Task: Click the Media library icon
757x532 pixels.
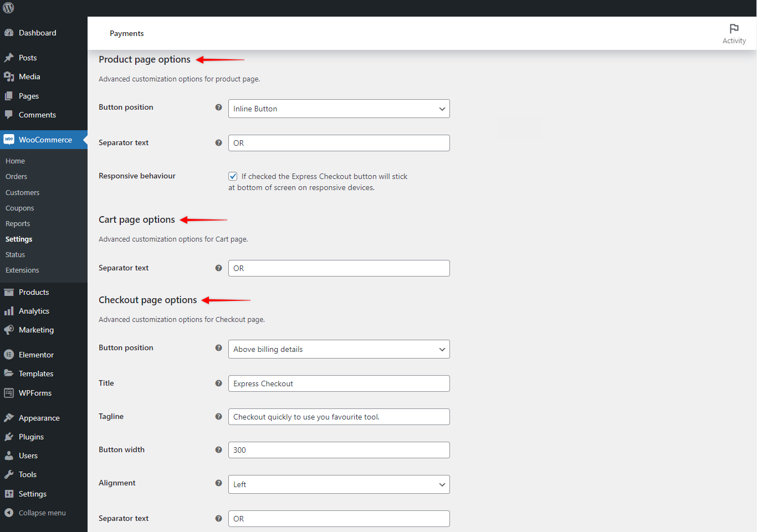Action: click(x=9, y=76)
